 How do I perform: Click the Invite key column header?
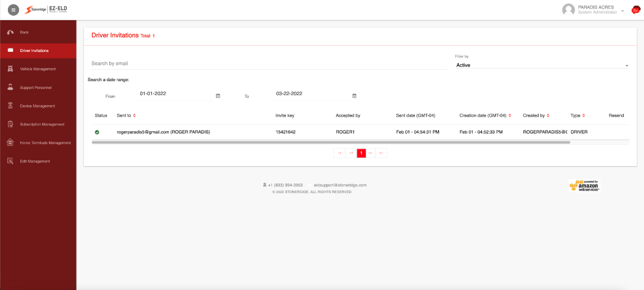[x=285, y=115]
